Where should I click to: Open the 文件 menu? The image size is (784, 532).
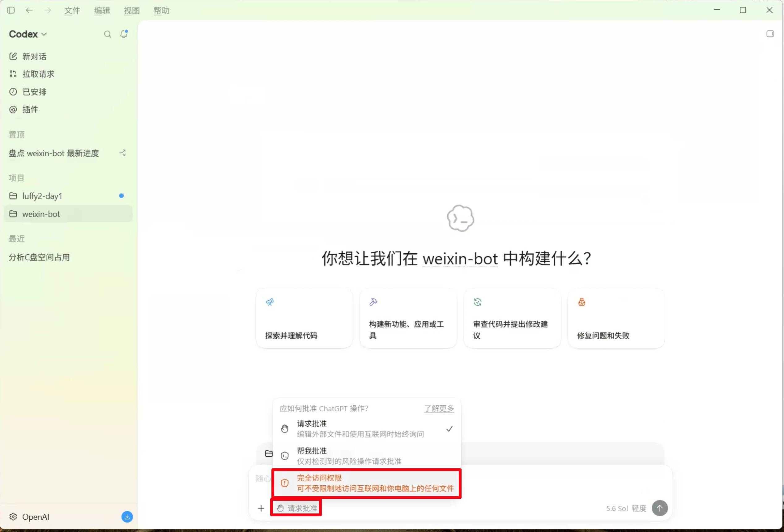pos(72,11)
